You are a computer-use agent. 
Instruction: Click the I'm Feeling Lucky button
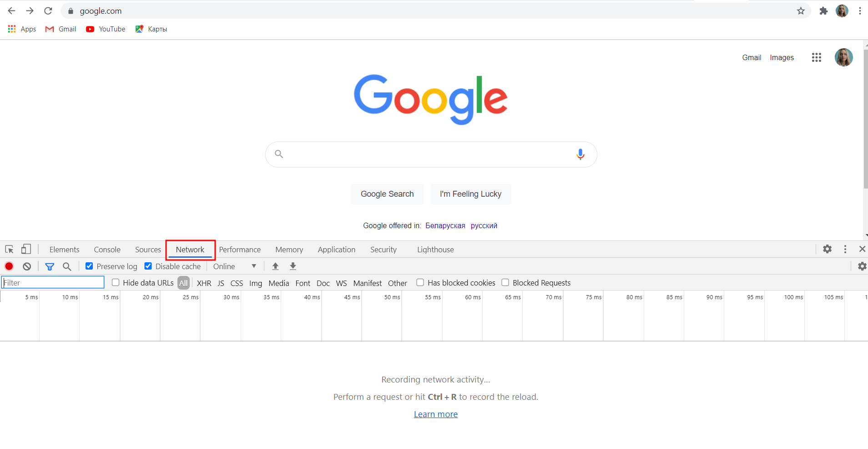click(470, 194)
